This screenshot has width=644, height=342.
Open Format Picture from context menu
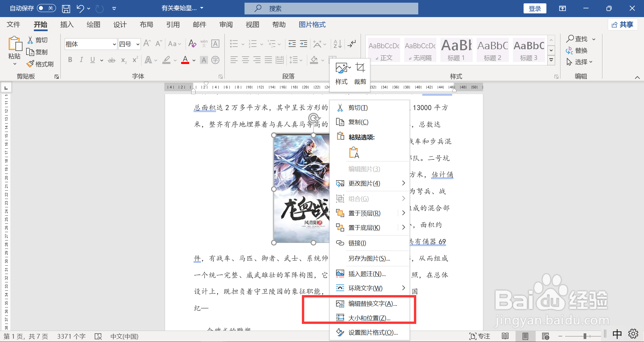point(370,332)
